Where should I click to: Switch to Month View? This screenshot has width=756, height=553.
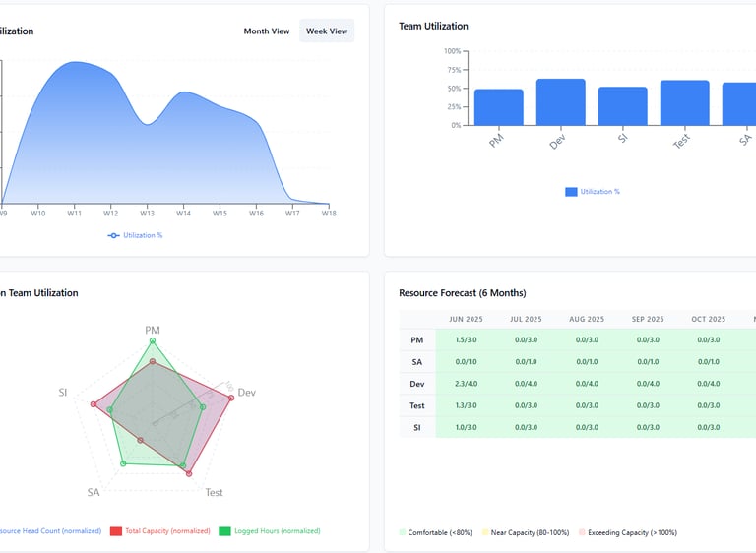[266, 31]
